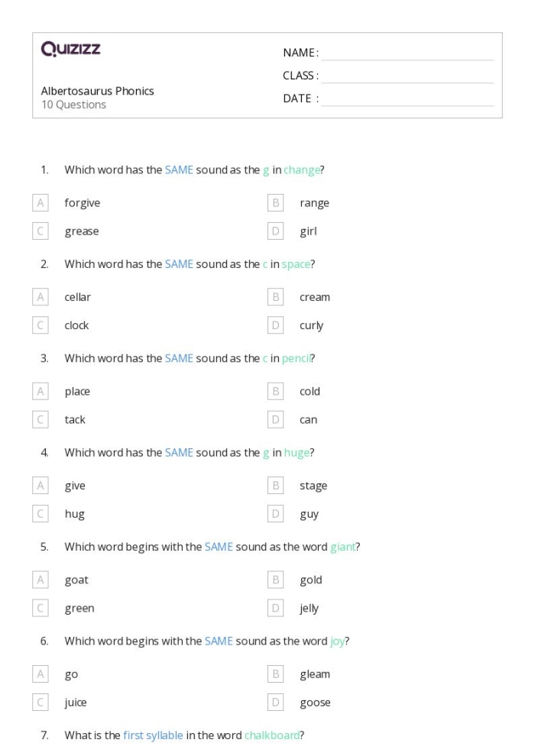Choose answer box A next to place

[x=41, y=392]
